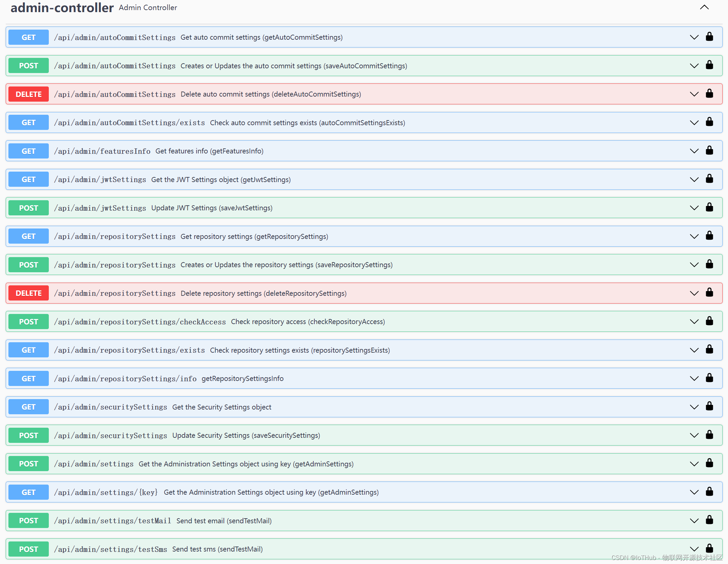728x564 pixels.
Task: Click lock icon on DELETE repositorySettings row
Action: pos(709,292)
